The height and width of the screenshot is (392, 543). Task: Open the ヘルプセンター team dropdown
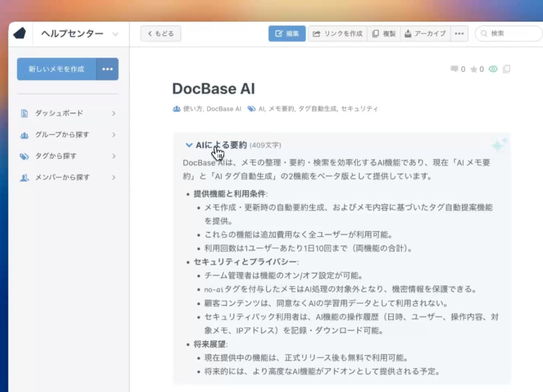point(115,34)
